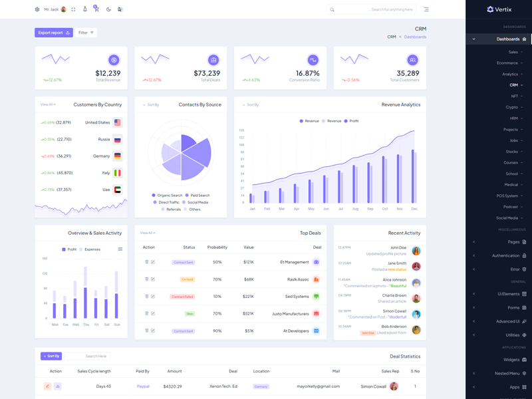Select the Ecommerce sidebar menu item
532x399 pixels.
point(509,63)
